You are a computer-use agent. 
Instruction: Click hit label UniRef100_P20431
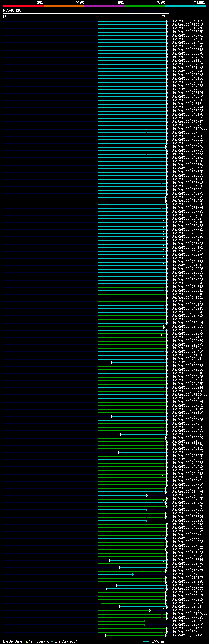[x=187, y=143]
